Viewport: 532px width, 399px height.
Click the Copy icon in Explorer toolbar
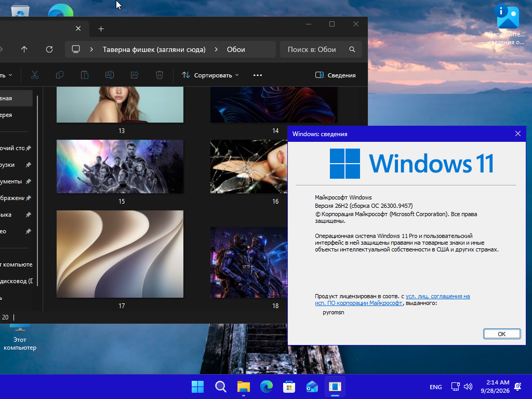(60, 75)
